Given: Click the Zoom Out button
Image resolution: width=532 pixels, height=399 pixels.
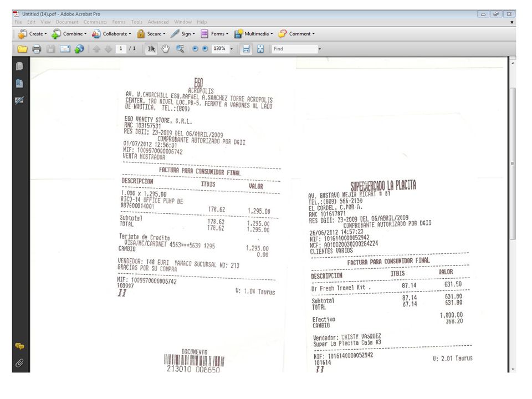Looking at the screenshot, I should click(x=195, y=49).
